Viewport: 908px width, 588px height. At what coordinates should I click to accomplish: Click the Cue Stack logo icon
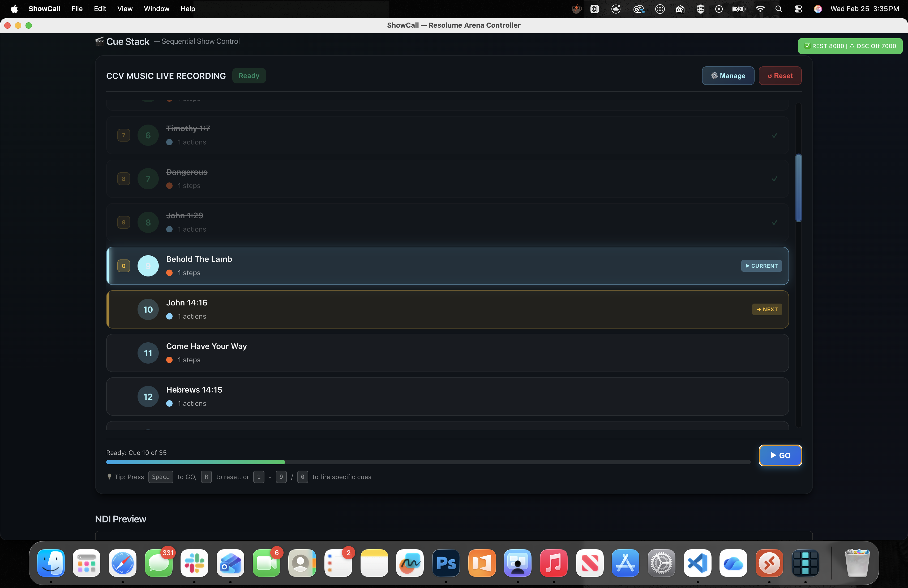pyautogui.click(x=99, y=41)
